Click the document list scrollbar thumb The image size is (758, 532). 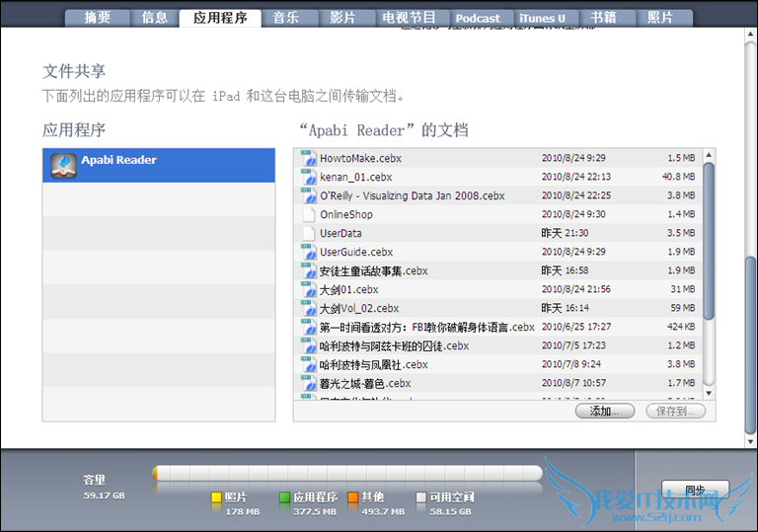click(709, 241)
